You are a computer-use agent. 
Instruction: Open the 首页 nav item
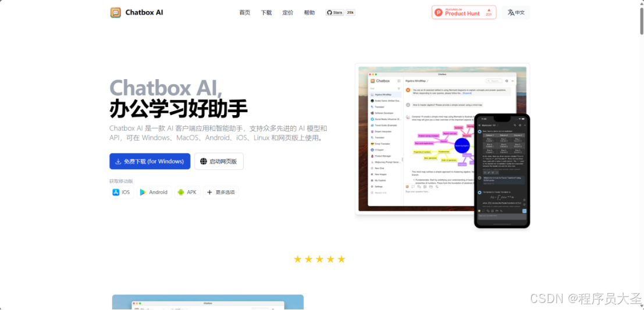245,13
